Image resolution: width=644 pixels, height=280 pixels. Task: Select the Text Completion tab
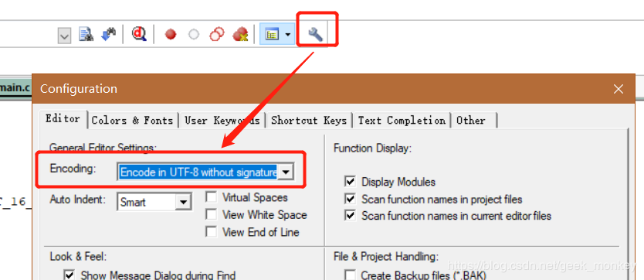(x=402, y=121)
